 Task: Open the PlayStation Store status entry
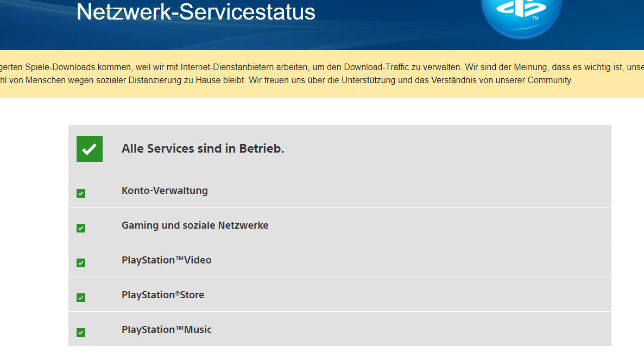[x=163, y=295]
